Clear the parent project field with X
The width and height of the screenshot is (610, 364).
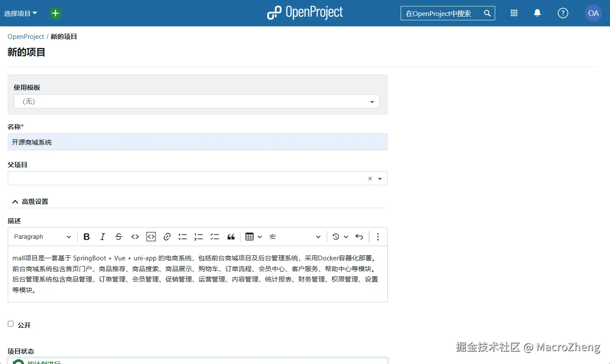[370, 179]
